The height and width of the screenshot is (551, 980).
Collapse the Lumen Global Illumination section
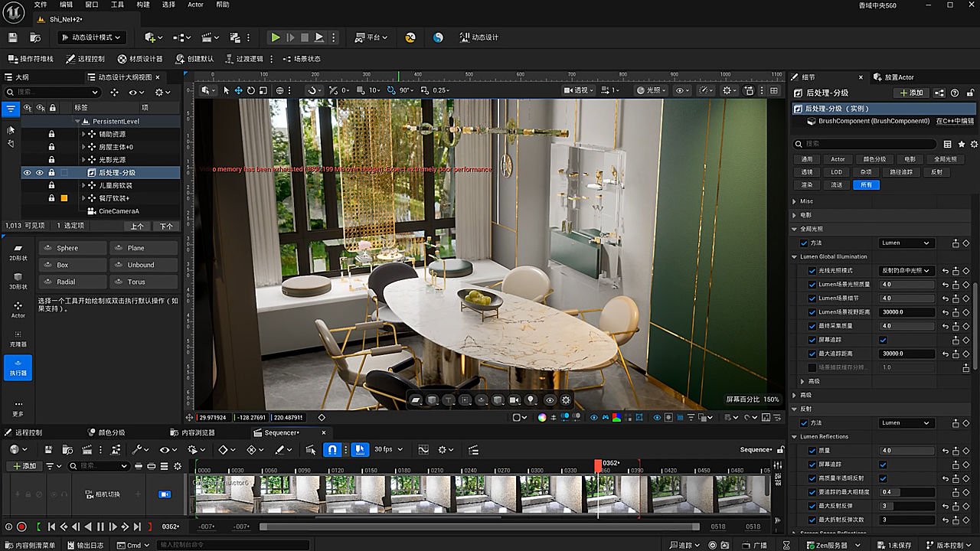794,257
